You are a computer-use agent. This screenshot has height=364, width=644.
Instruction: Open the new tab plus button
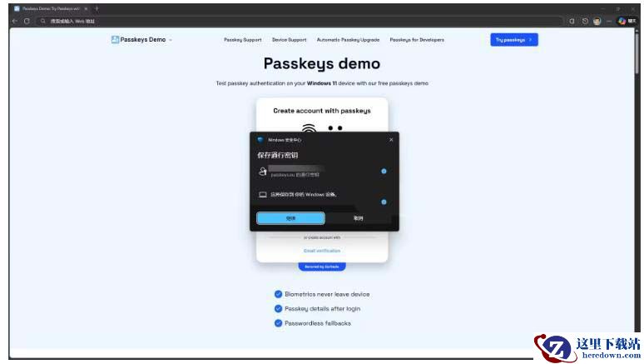(97, 8)
